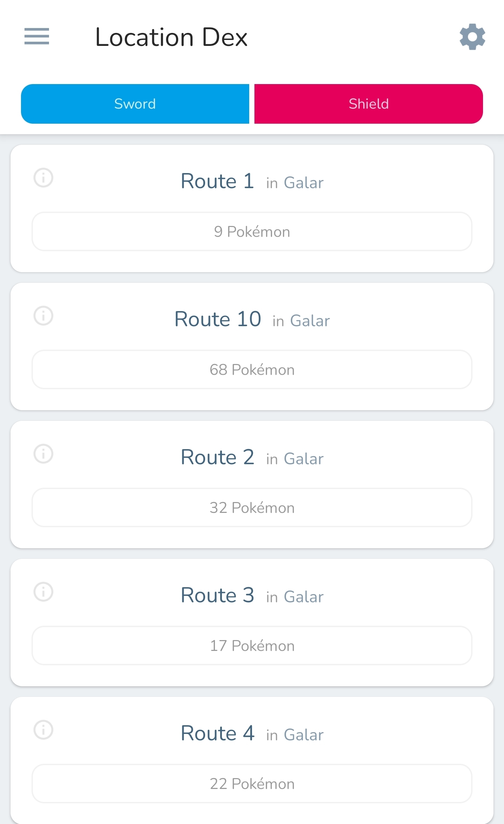
Task: Show the 17 Pokémon on Route 3
Action: (252, 646)
